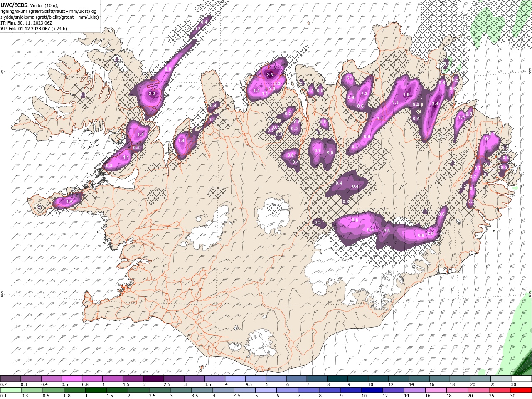Image resolution: width=532 pixels, height=399 pixels.
Task: Select upper legend pink swatch between 0.5 and 0.8
Action: click(x=71, y=379)
